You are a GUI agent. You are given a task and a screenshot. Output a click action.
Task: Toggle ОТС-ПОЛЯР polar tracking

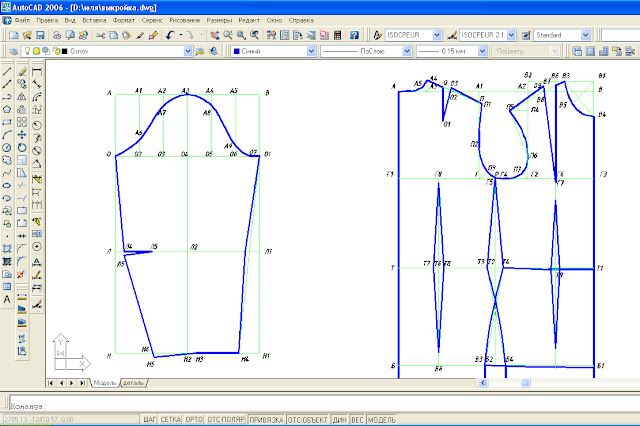point(226,419)
